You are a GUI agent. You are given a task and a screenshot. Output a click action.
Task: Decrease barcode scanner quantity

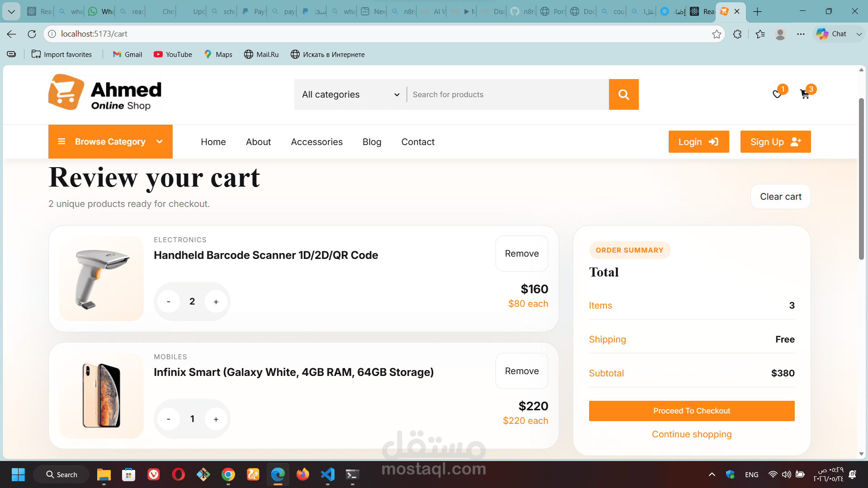tap(169, 302)
